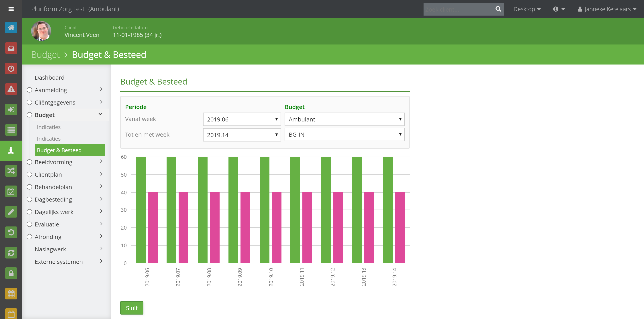Image resolution: width=644 pixels, height=319 pixels.
Task: Open the Vanaf week dropdown
Action: (242, 119)
